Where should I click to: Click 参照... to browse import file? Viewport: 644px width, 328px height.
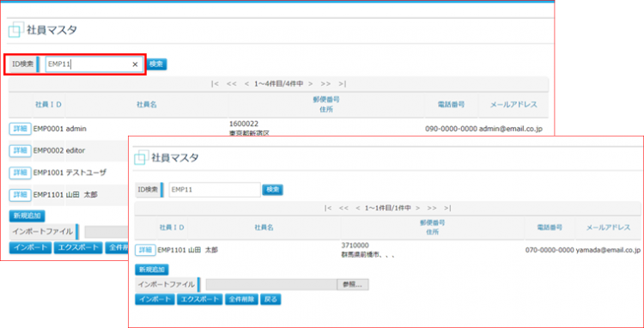click(353, 285)
